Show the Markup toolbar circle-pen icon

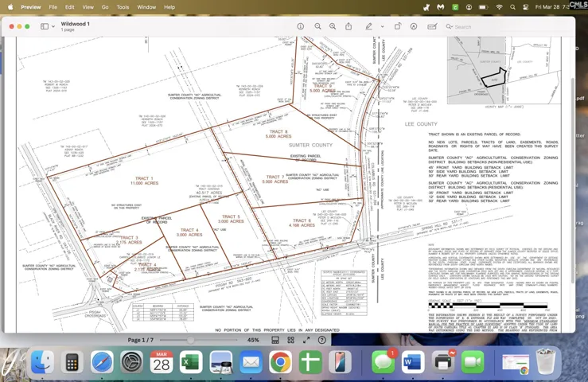[414, 26]
